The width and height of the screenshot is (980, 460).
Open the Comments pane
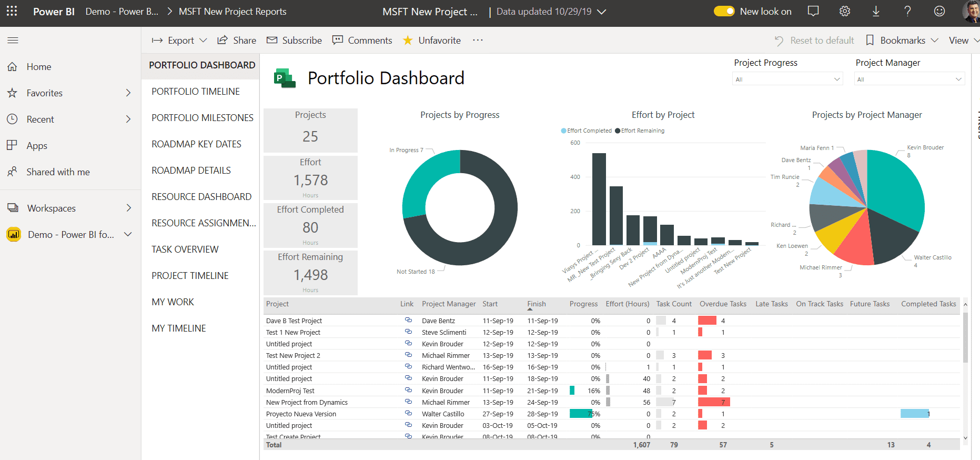click(362, 41)
